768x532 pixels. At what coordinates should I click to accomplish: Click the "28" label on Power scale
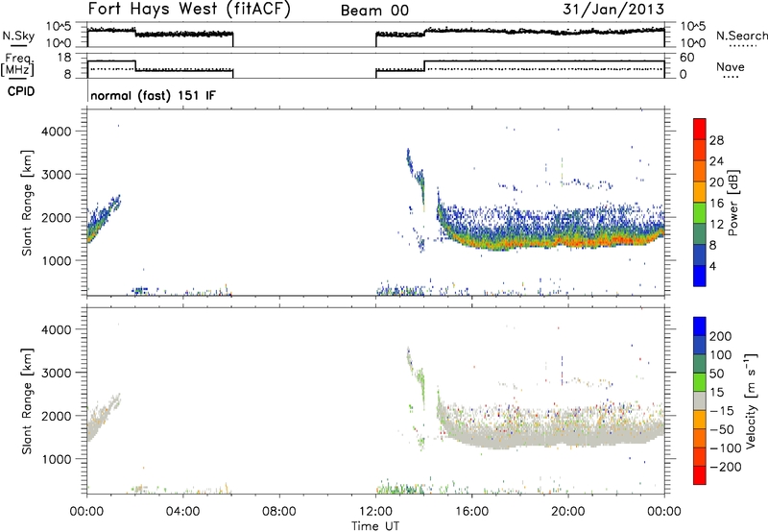(x=716, y=140)
